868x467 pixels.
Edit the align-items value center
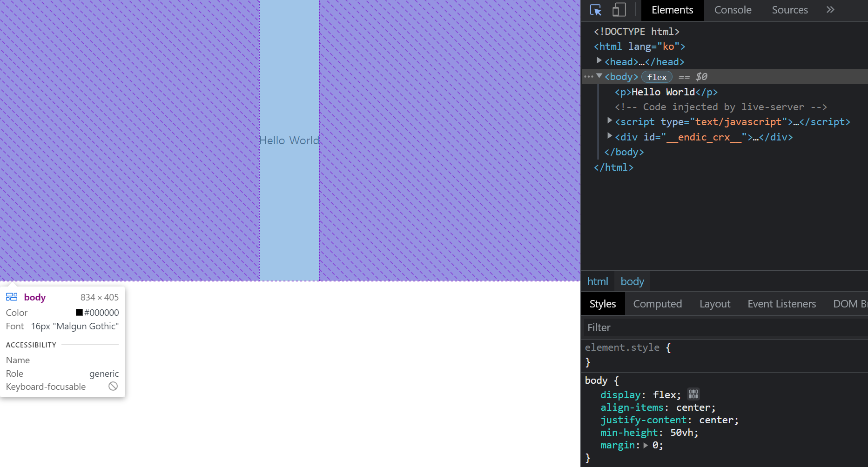pos(693,407)
